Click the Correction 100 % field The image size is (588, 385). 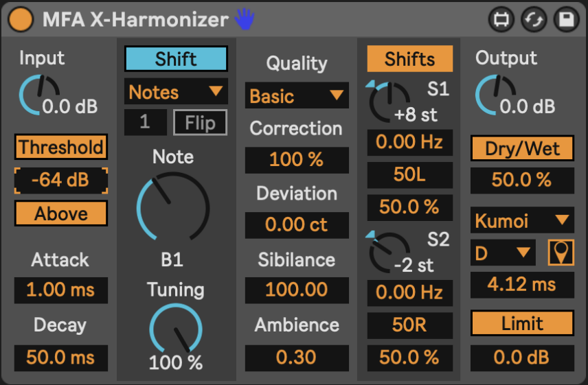tap(297, 160)
